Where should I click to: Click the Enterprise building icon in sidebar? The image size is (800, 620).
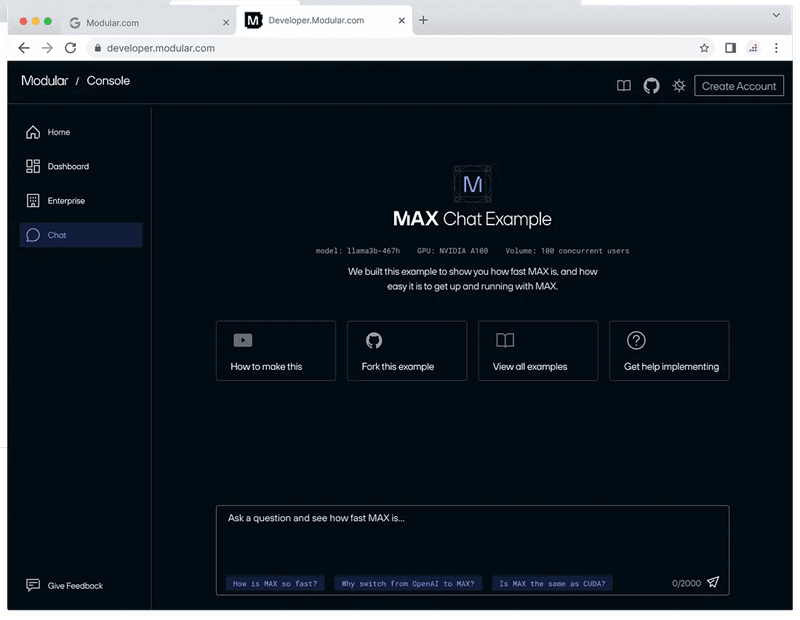click(x=33, y=201)
